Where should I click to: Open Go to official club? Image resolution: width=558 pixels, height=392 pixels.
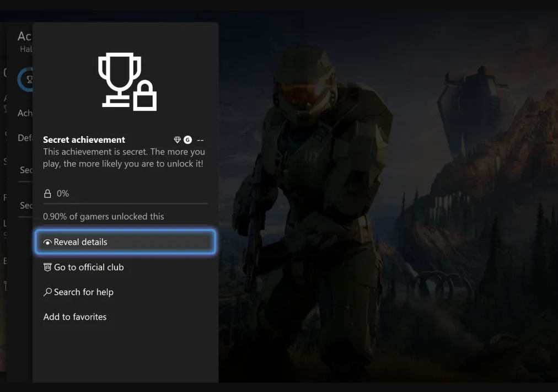click(125, 267)
